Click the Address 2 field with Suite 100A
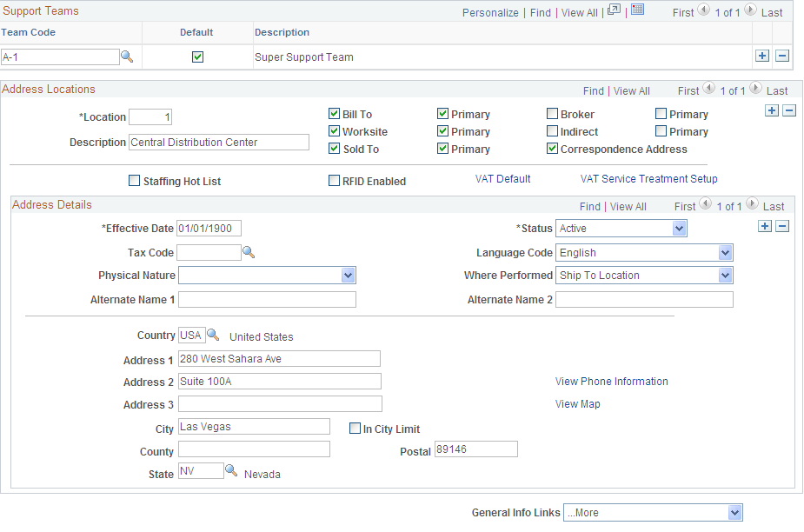 280,381
